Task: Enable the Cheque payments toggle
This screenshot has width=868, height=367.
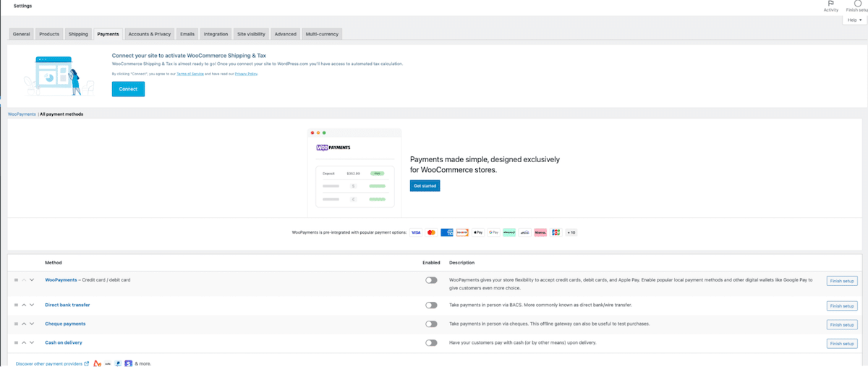Action: click(x=431, y=324)
